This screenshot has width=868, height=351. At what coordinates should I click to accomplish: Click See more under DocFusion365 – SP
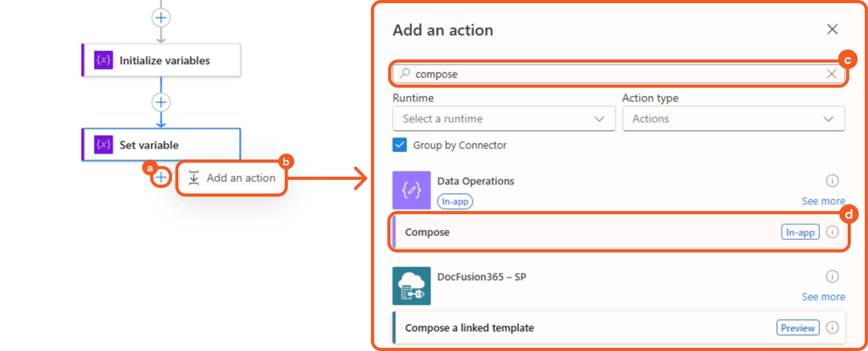click(823, 297)
